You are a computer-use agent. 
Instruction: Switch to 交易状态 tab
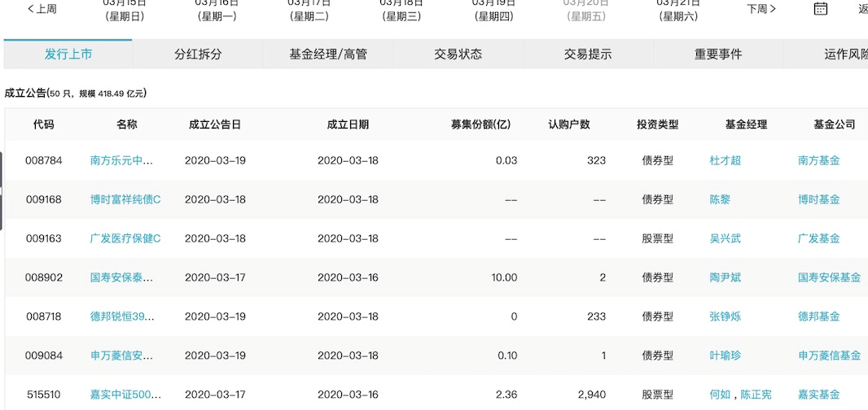pos(458,55)
